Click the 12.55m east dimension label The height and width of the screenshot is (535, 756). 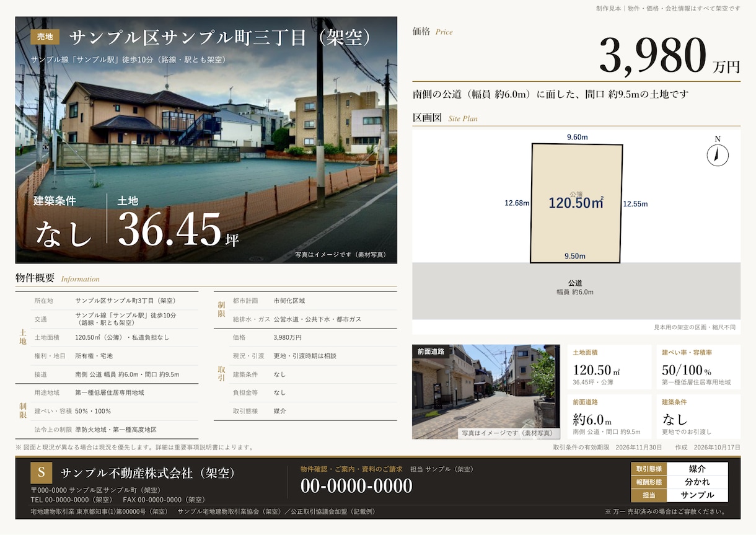[635, 204]
